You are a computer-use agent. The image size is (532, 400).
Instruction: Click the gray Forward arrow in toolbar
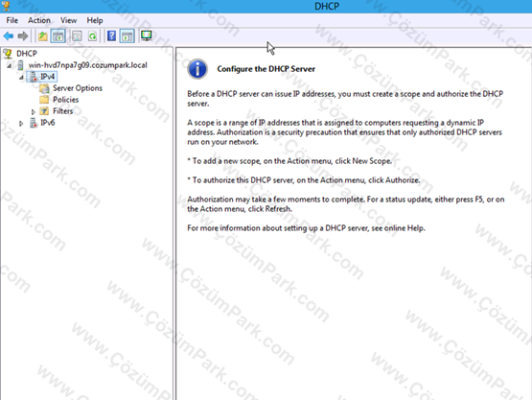[x=23, y=35]
